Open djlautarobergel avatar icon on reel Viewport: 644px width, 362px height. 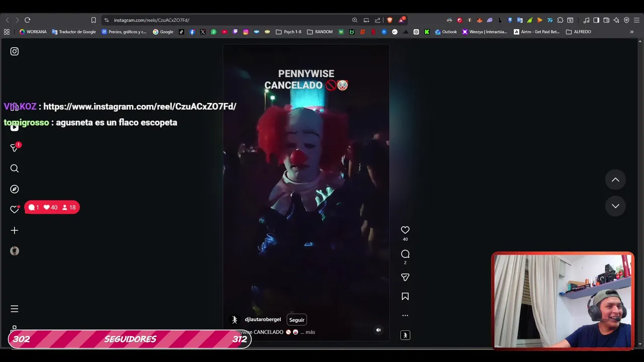[x=234, y=320]
